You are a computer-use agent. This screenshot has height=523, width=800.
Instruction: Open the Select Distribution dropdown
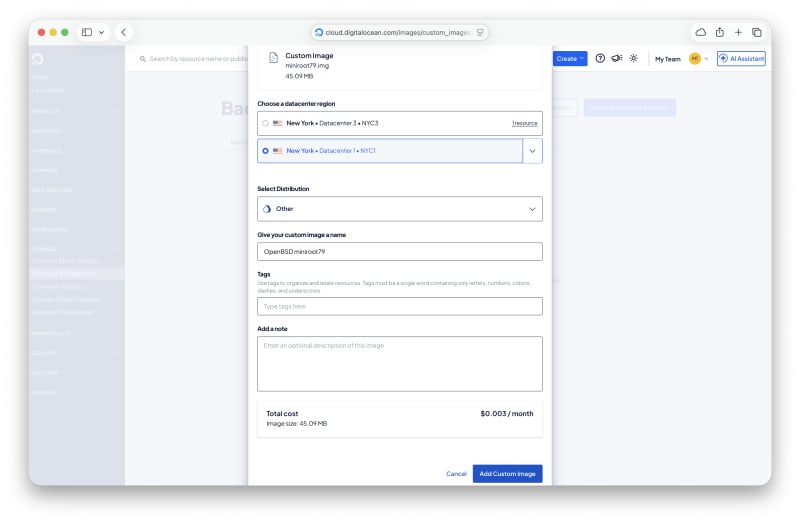click(x=399, y=209)
